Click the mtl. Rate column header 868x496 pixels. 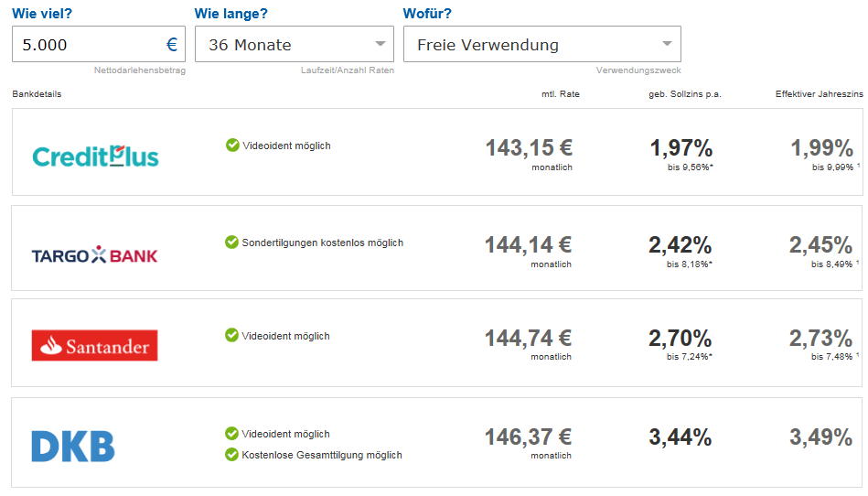coord(560,94)
